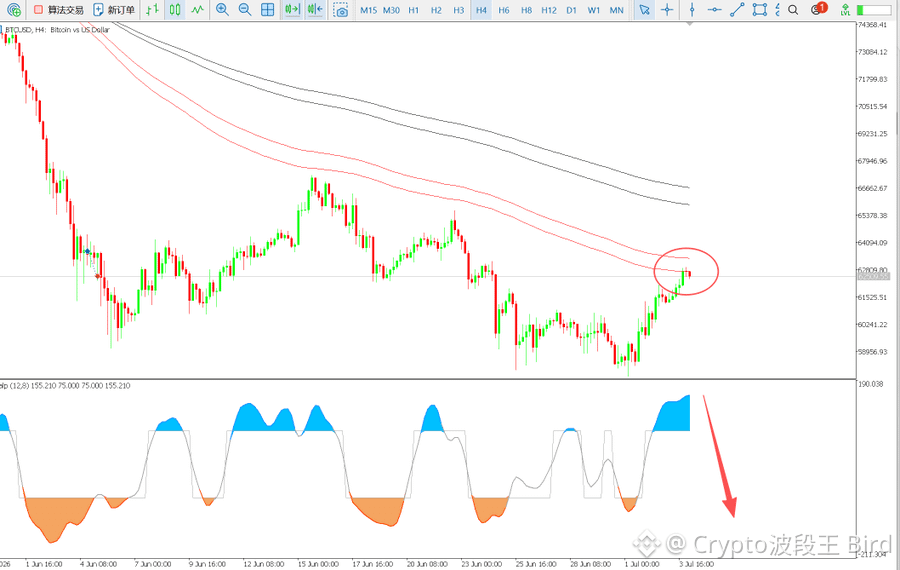Click the 74368.41 price scale label
This screenshot has height=570, width=900.
(872, 25)
